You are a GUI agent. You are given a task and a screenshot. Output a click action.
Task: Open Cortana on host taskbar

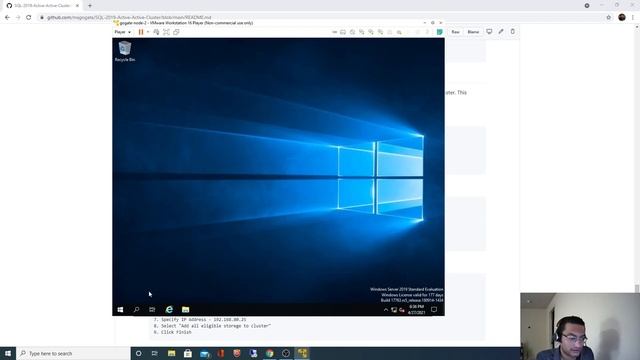coord(139,353)
